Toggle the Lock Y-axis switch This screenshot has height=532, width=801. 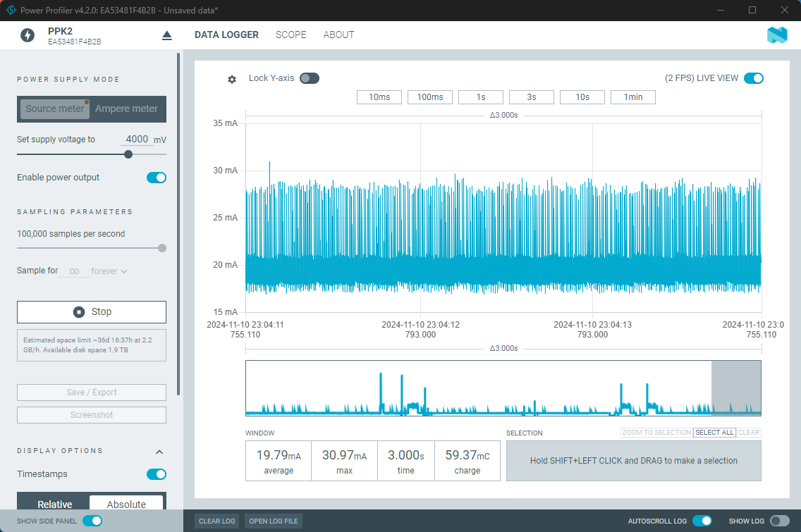coord(309,78)
